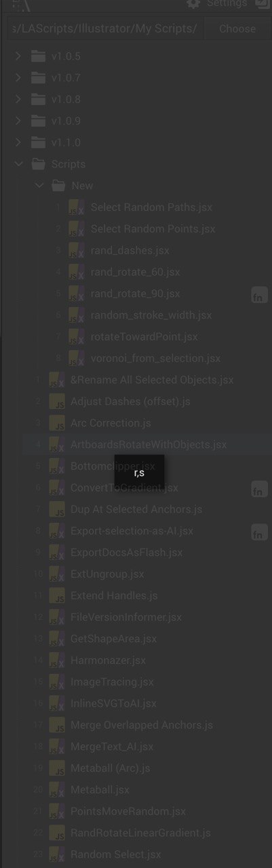Click the JSX file icon of Harmonazer.jsx
This screenshot has height=868, width=272.
pos(57,660)
